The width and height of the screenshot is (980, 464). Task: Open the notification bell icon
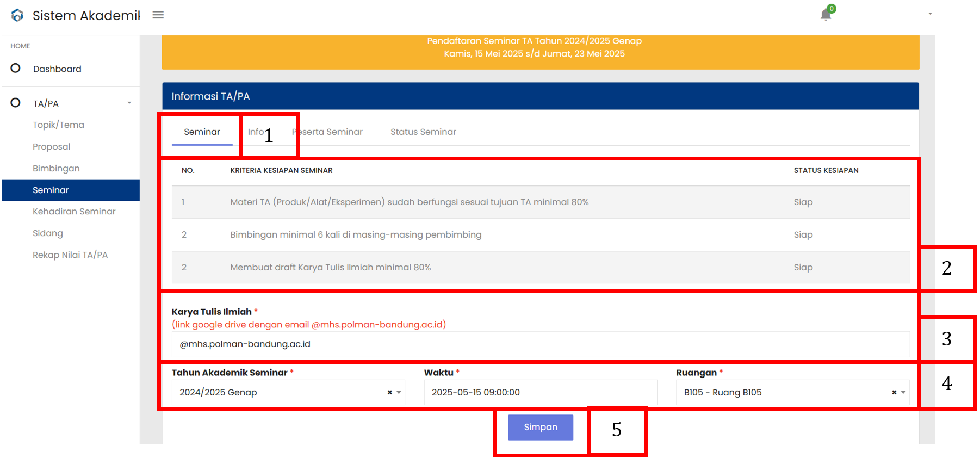(x=826, y=15)
